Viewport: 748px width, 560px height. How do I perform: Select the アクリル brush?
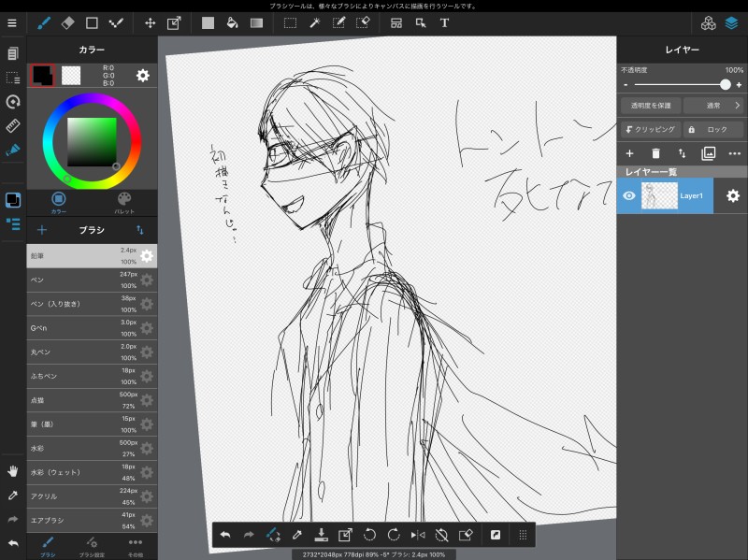[x=92, y=496]
